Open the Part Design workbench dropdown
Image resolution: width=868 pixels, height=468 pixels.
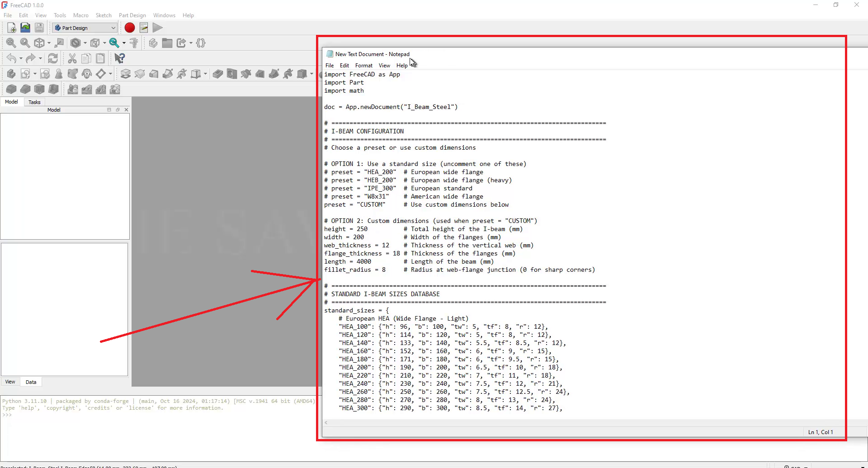click(85, 28)
